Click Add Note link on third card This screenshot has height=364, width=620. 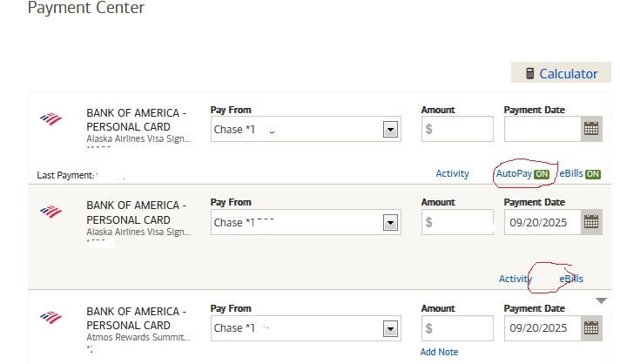tap(439, 352)
